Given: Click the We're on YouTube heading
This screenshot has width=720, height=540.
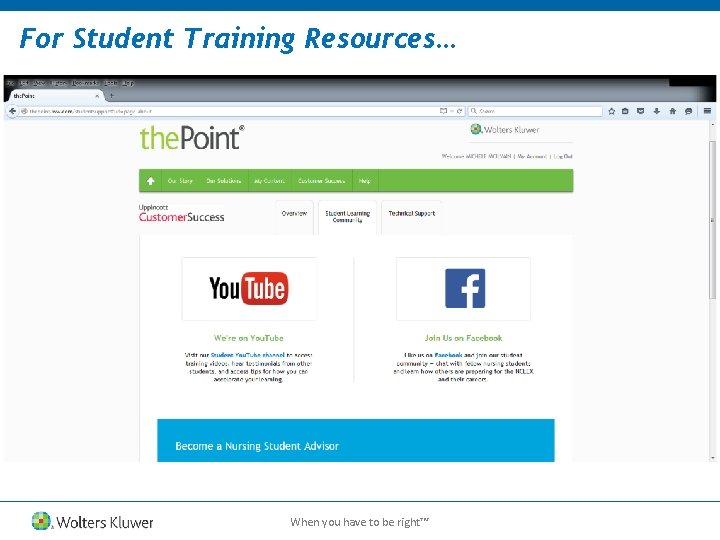Looking at the screenshot, I should point(249,338).
